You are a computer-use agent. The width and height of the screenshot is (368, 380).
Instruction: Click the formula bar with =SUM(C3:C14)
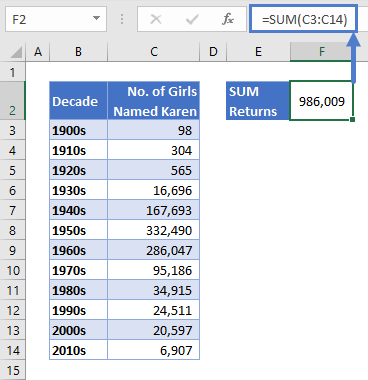click(x=303, y=19)
